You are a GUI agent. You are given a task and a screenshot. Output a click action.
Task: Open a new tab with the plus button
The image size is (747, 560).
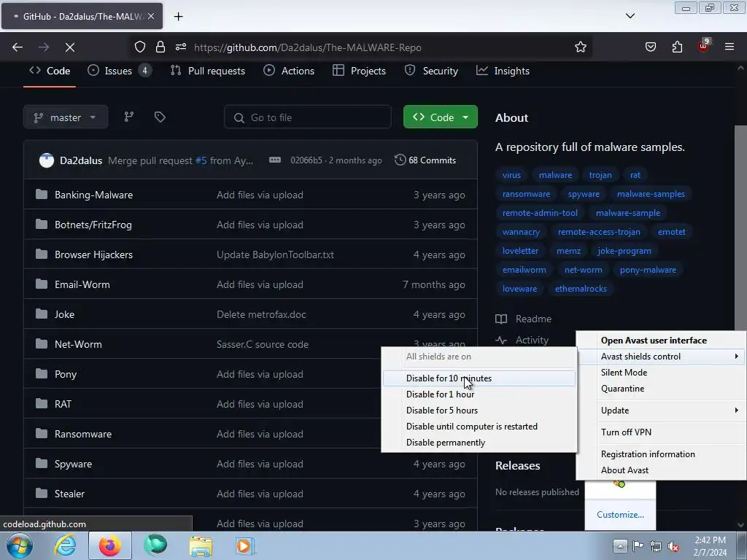pos(178,16)
